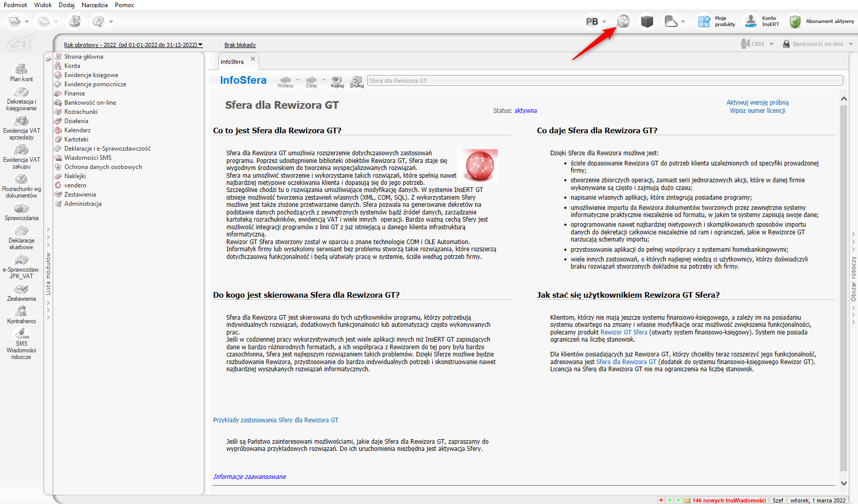This screenshot has width=858, height=504.
Task: Click the back arrow icon in top-left toolbar
Action: [15, 21]
